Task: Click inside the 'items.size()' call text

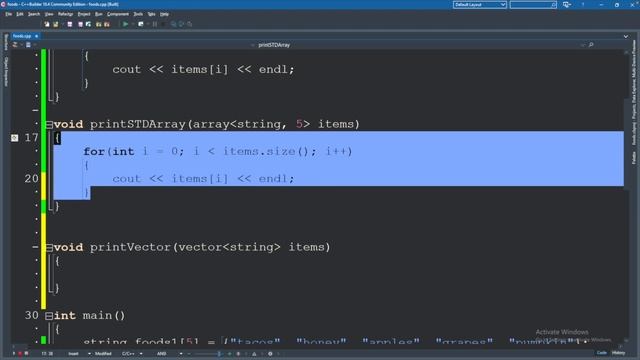Action: tap(266, 151)
